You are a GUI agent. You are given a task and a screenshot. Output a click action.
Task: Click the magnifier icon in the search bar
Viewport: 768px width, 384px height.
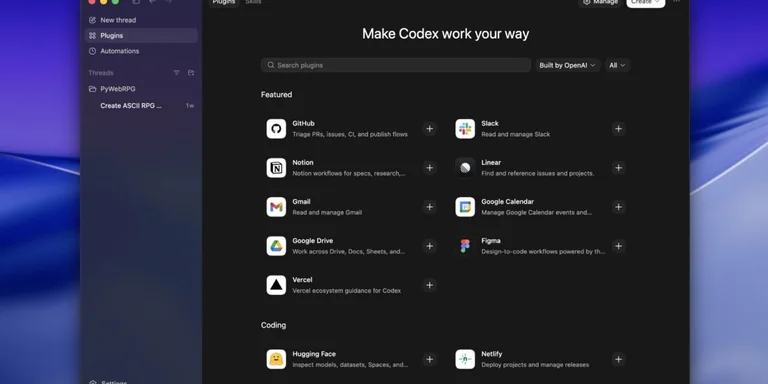pyautogui.click(x=271, y=65)
